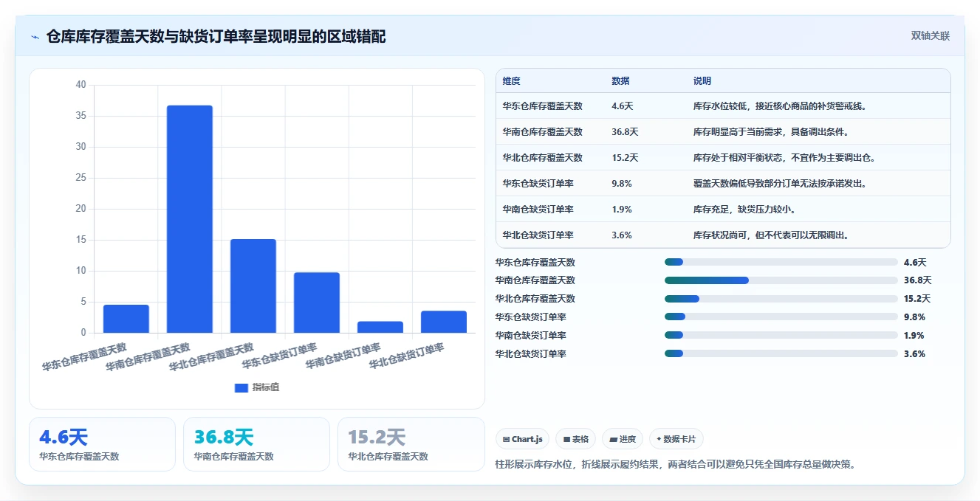The height and width of the screenshot is (501, 980).
Task: Select the 数据卡片 tag chip
Action: tap(676, 439)
